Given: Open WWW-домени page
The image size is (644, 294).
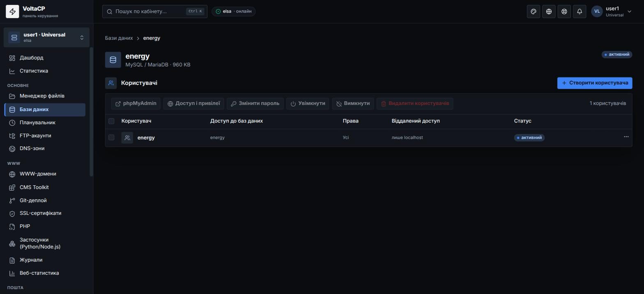Looking at the screenshot, I should (x=45, y=174).
